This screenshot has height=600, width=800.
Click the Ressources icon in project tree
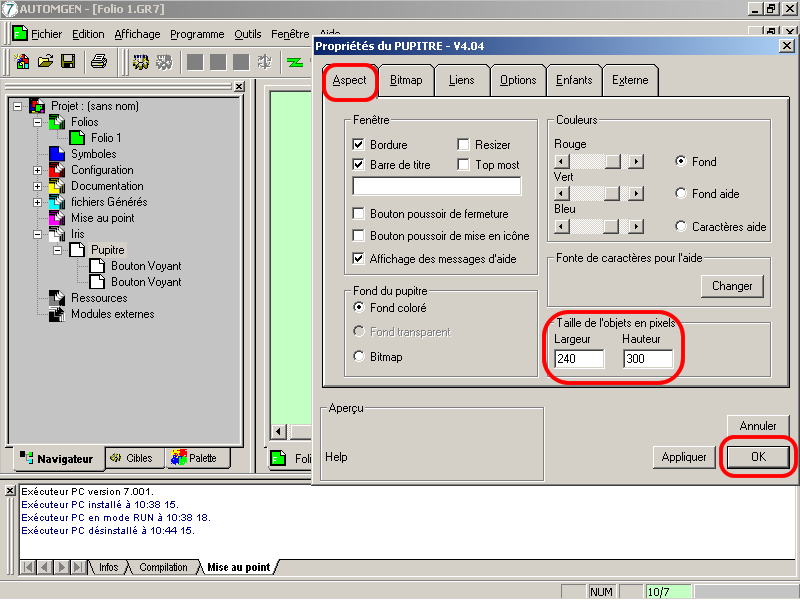click(x=57, y=298)
